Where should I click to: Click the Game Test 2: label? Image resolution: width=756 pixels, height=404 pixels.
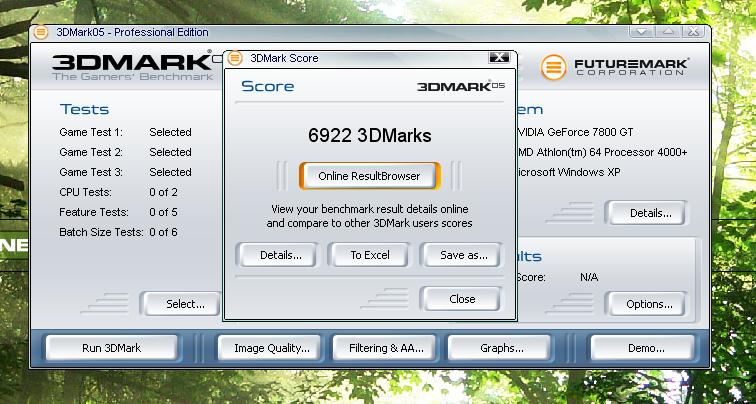91,152
